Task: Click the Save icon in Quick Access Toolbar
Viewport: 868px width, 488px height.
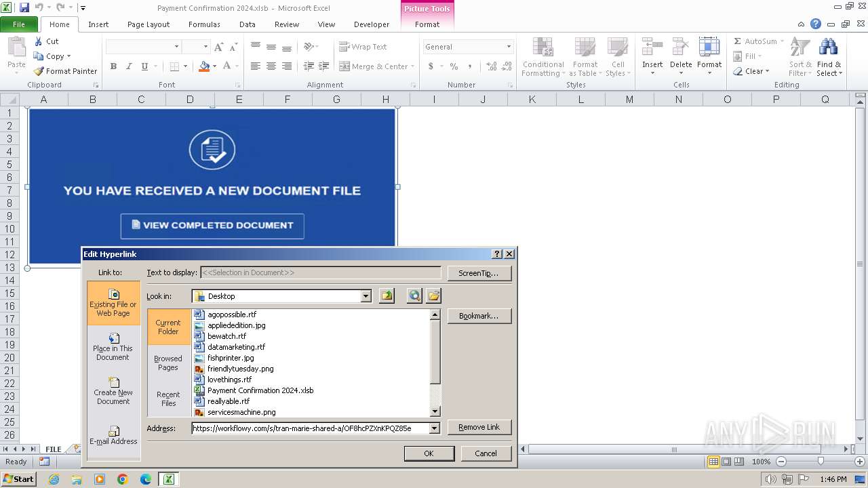Action: 24,7
